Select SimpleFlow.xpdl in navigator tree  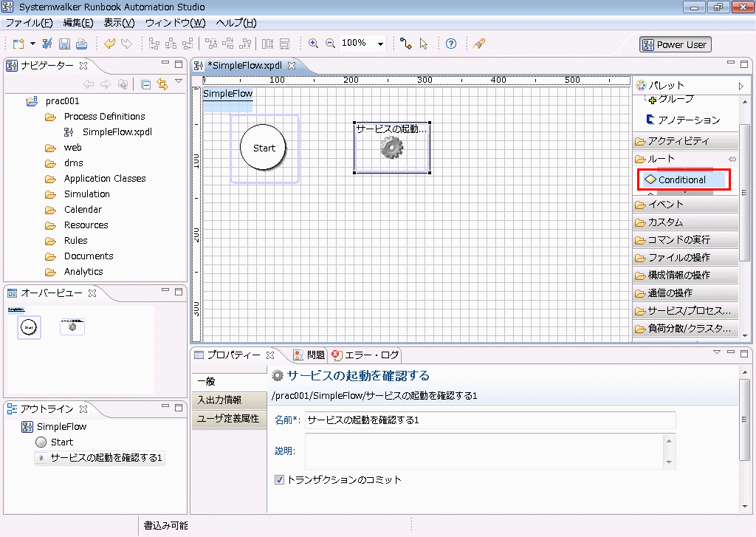pos(117,131)
